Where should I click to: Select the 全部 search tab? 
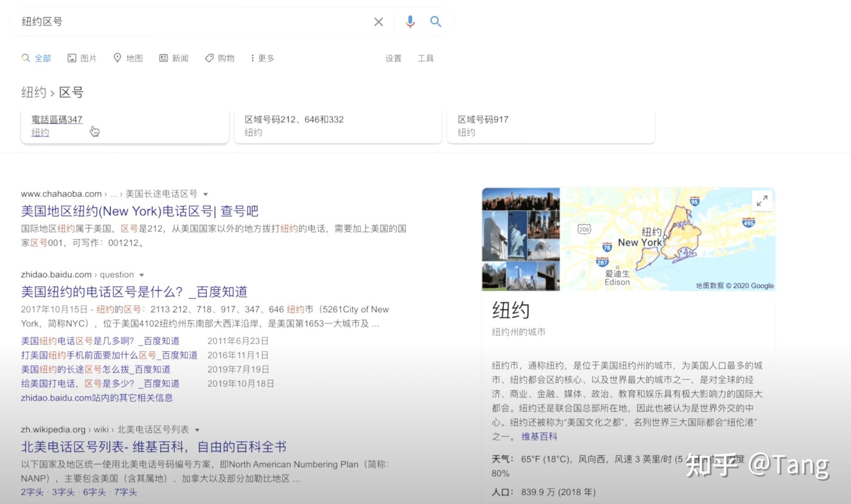(x=36, y=58)
